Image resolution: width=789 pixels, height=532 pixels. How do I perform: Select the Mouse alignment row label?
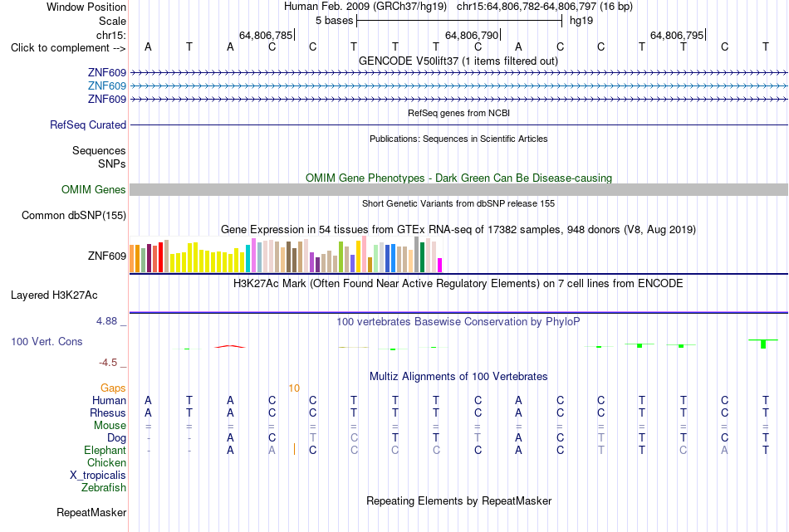pyautogui.click(x=110, y=426)
